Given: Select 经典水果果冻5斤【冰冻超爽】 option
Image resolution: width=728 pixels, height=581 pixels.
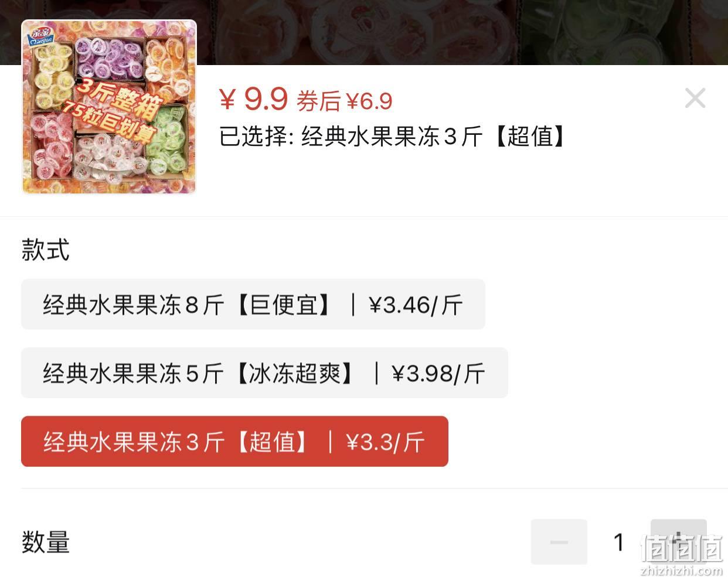Looking at the screenshot, I should pos(264,373).
